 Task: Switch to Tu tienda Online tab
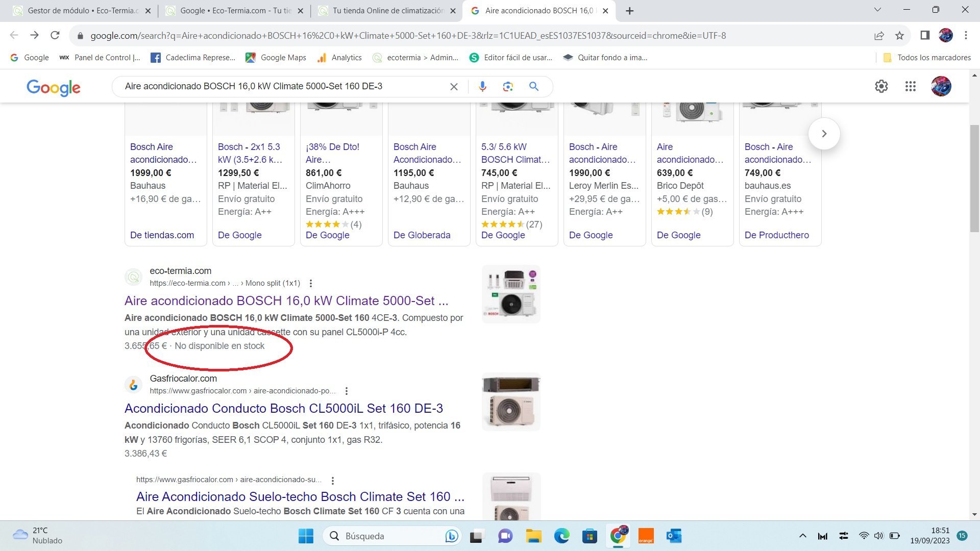click(x=387, y=11)
